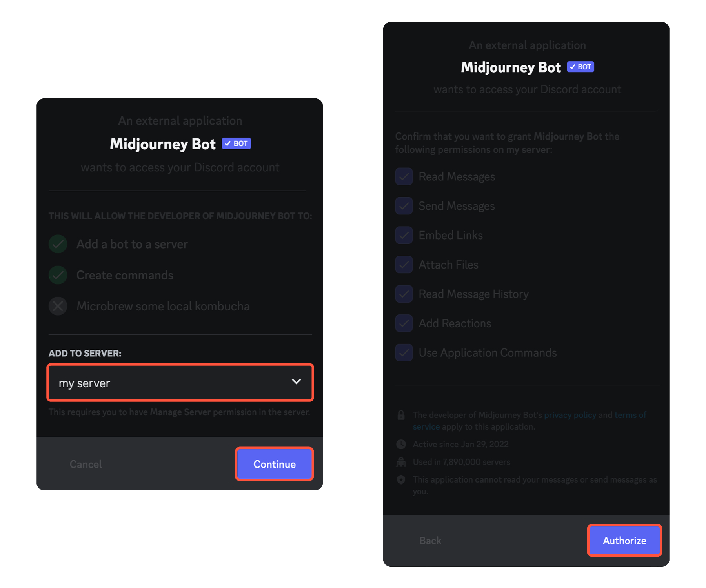Uncheck Use Application Commands permission
The height and width of the screenshot is (588, 706).
(404, 353)
